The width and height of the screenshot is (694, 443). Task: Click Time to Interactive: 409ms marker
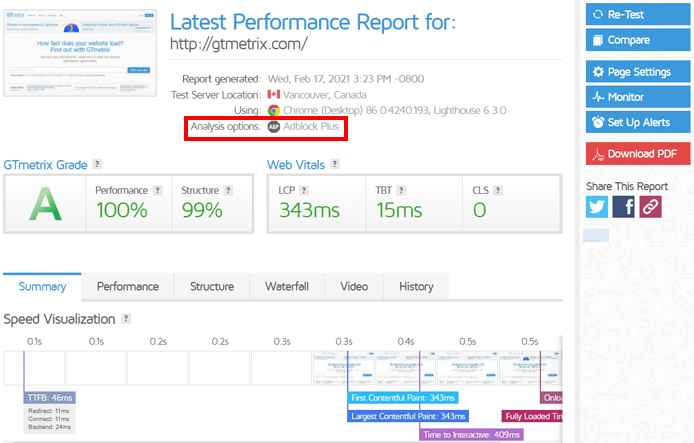tap(471, 435)
